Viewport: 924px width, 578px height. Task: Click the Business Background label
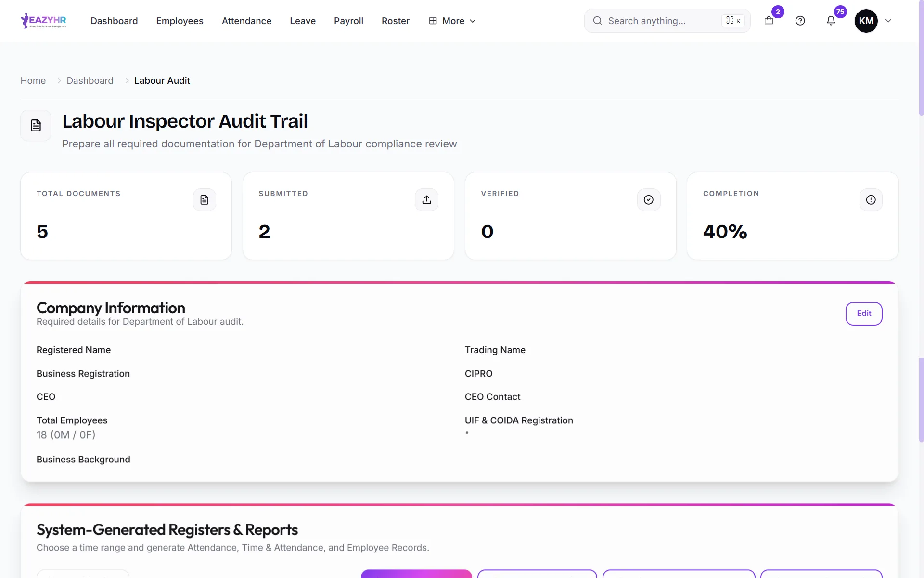[x=83, y=460]
